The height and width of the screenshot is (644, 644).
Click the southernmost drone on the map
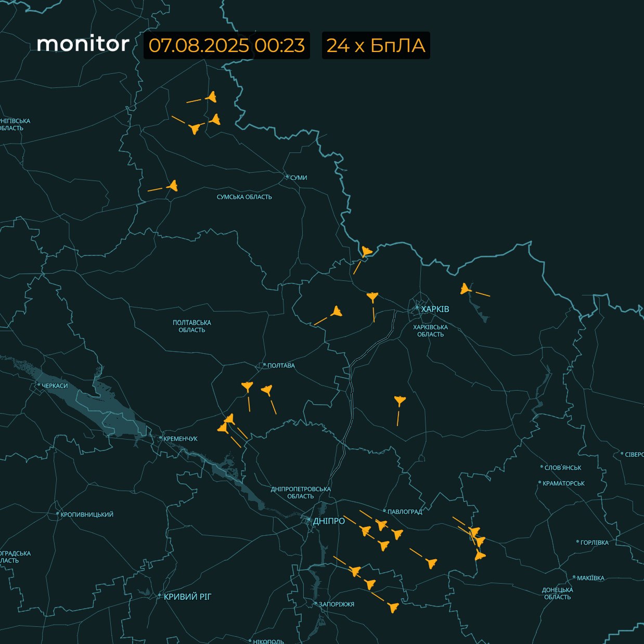(x=393, y=608)
